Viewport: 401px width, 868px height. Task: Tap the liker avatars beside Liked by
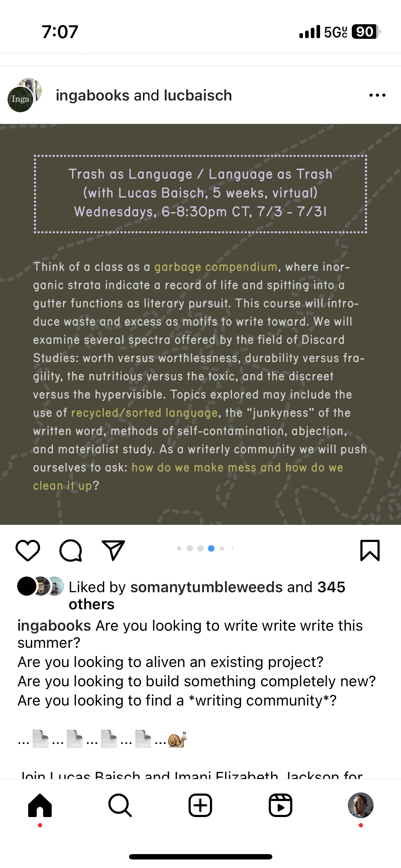(40, 586)
